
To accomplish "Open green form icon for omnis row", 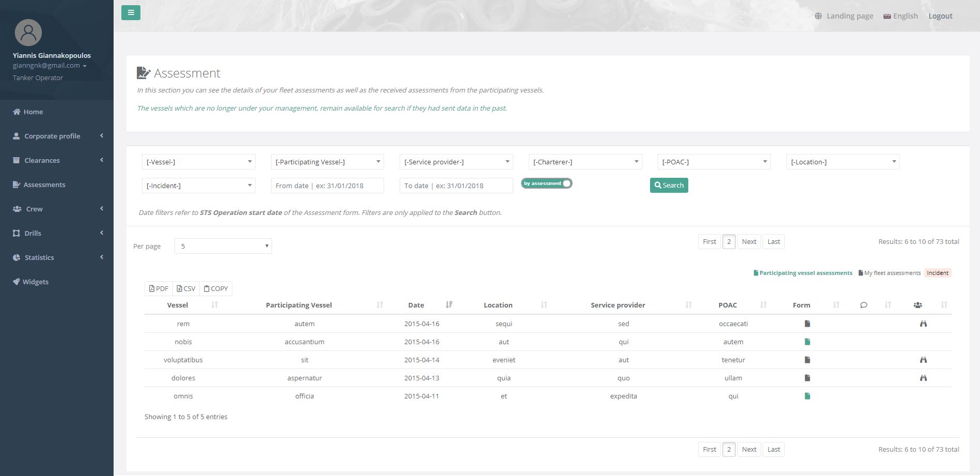I will point(807,396).
